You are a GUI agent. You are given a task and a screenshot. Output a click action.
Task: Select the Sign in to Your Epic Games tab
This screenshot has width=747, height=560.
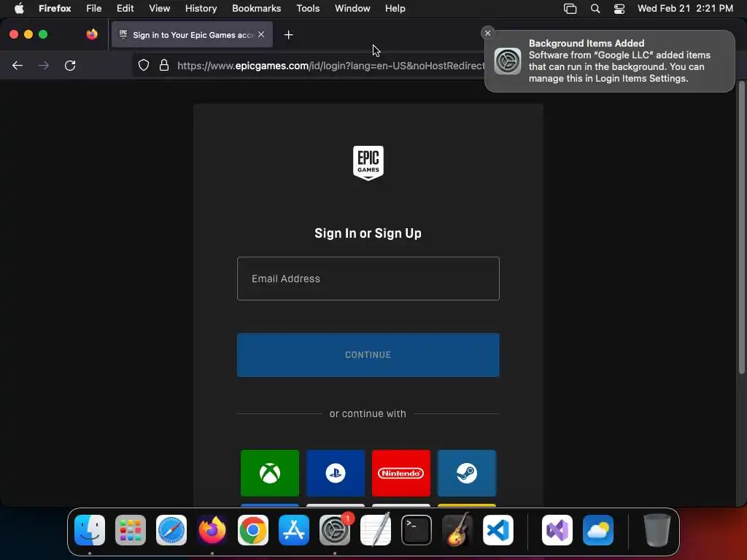coord(192,35)
